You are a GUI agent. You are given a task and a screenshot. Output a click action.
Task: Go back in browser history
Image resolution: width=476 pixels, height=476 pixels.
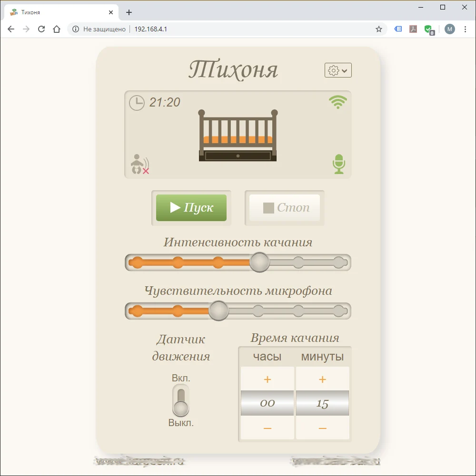tap(11, 29)
